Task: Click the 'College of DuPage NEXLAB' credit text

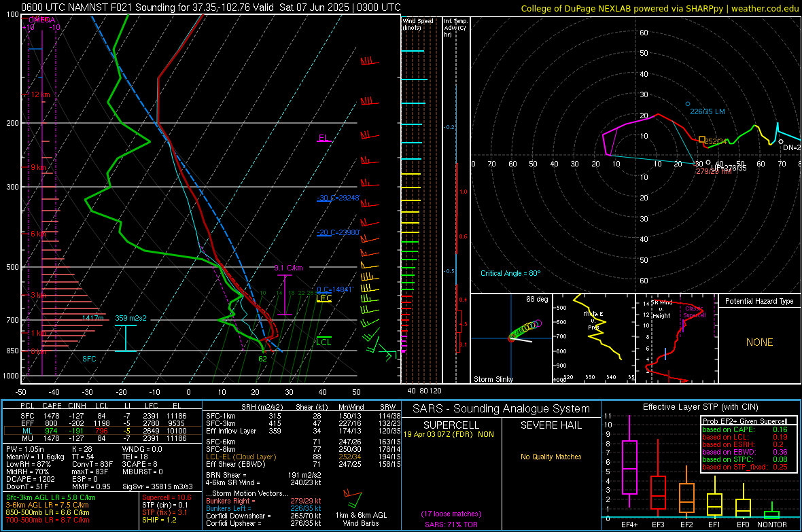Action: (659, 8)
